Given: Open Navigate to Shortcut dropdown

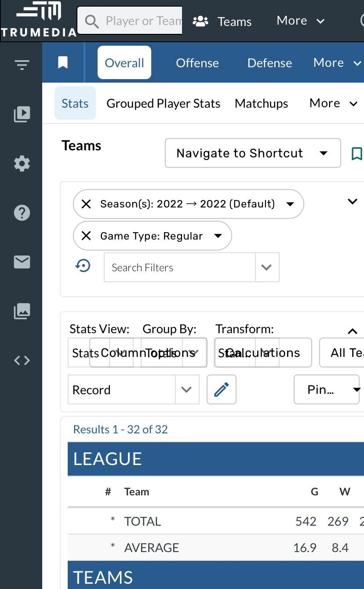Looking at the screenshot, I should tap(252, 153).
